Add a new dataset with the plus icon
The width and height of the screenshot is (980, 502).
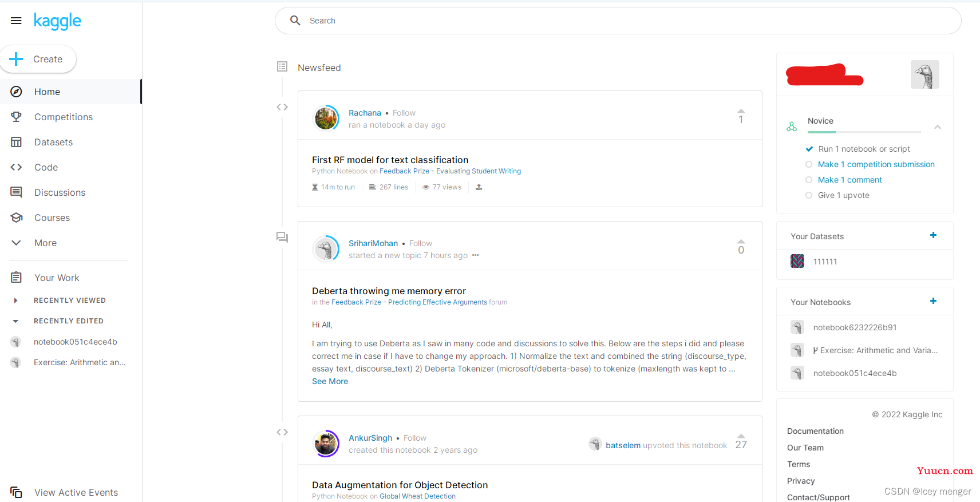933,235
